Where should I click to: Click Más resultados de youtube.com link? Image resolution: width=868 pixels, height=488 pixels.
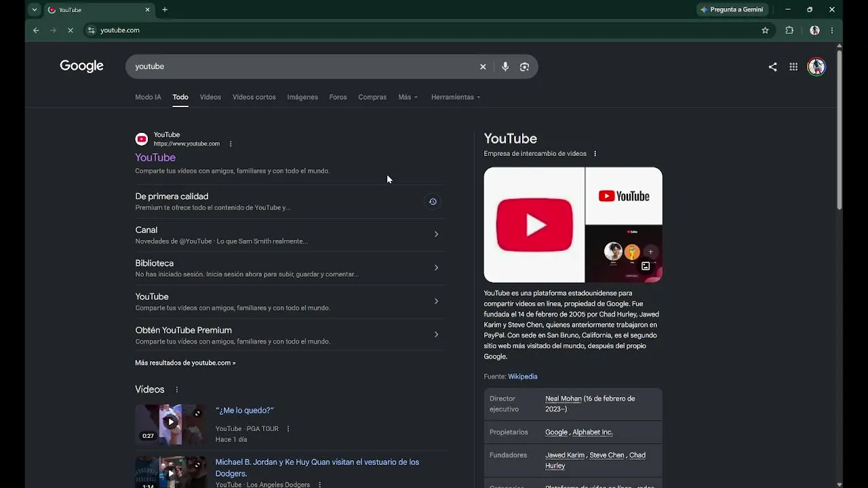[x=185, y=363]
